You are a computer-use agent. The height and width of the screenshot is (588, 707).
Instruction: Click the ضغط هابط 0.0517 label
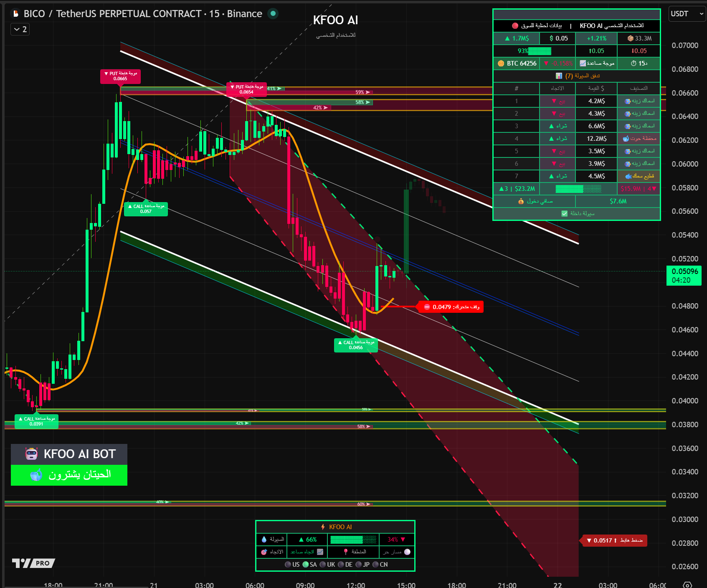[x=614, y=540]
